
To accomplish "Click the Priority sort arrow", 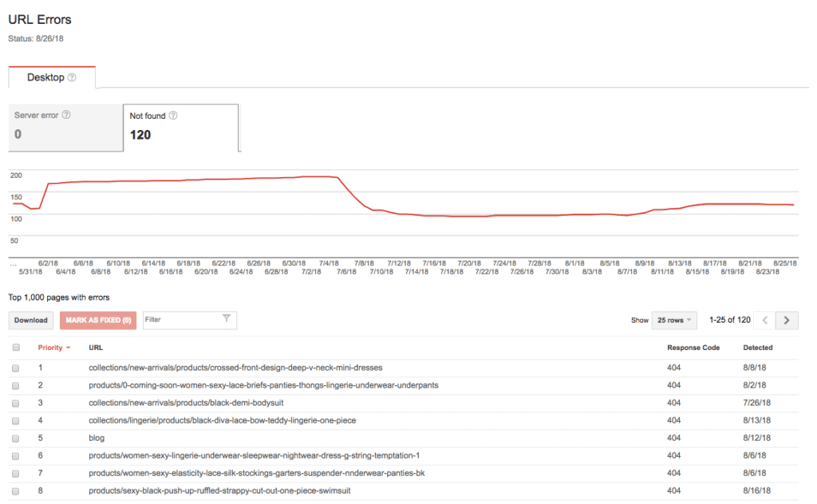I will pos(68,348).
